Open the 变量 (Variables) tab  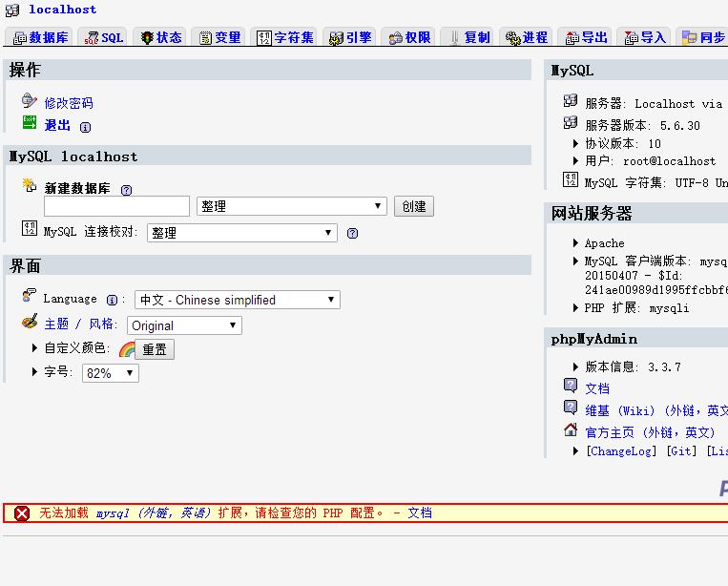click(x=219, y=37)
